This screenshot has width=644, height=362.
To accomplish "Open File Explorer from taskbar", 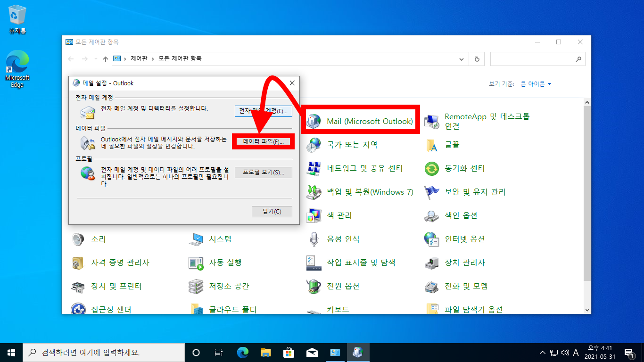I will [266, 352].
